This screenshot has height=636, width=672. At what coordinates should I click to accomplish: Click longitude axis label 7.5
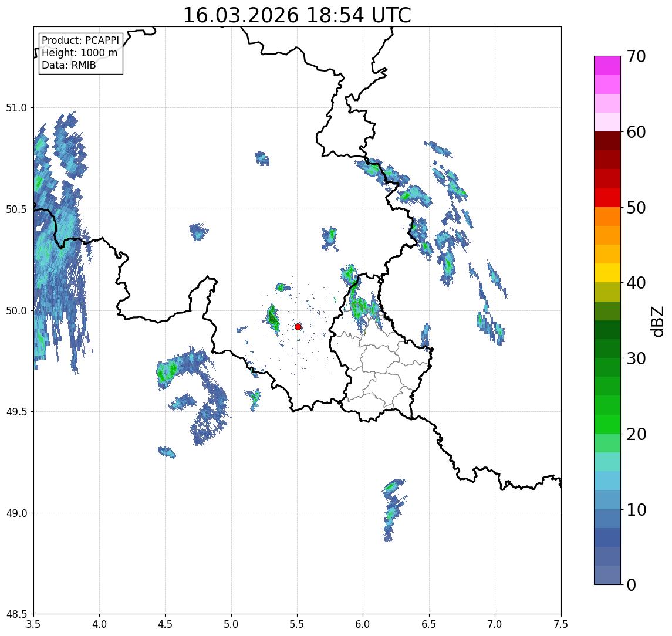[561, 624]
